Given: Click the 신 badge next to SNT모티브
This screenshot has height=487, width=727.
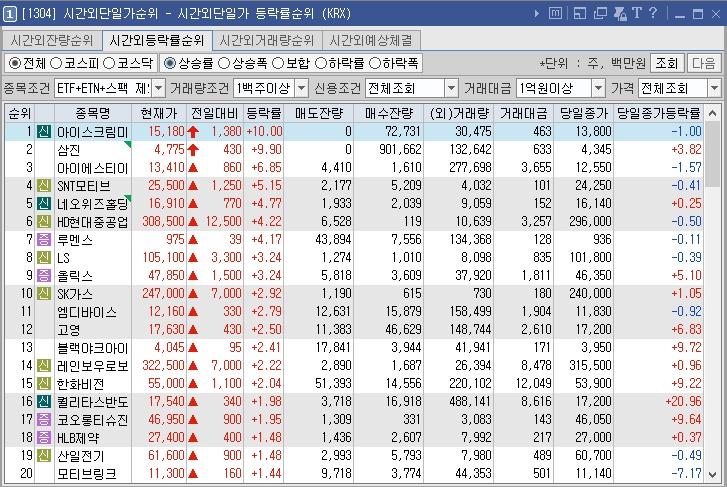Looking at the screenshot, I should coord(44,186).
